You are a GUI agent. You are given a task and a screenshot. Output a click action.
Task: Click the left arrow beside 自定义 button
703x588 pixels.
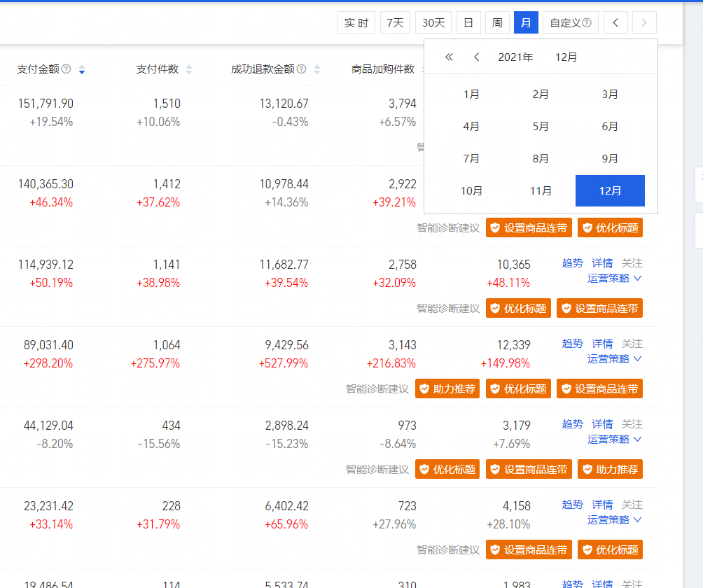pos(615,22)
